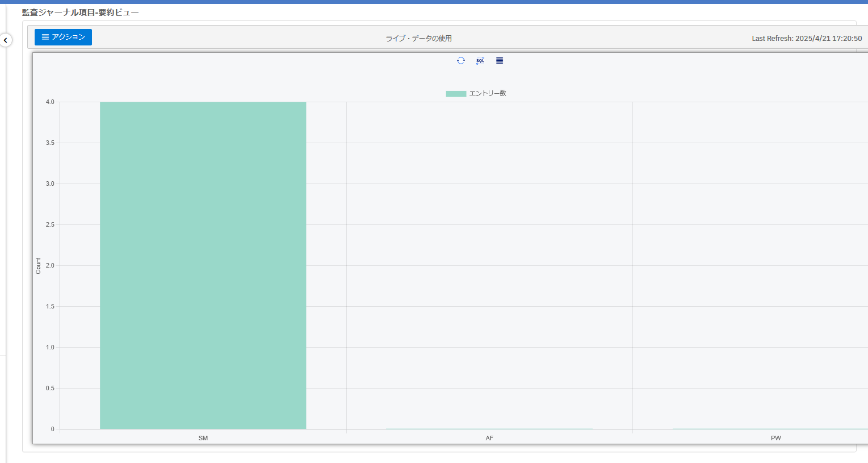868x463 pixels.
Task: Click the エントリー数 legend text
Action: coord(488,94)
